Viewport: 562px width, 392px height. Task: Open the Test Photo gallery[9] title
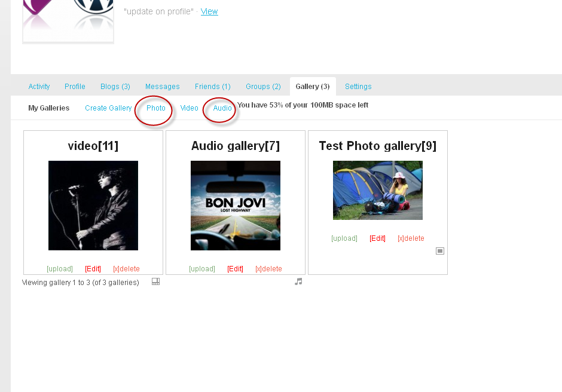(x=378, y=146)
